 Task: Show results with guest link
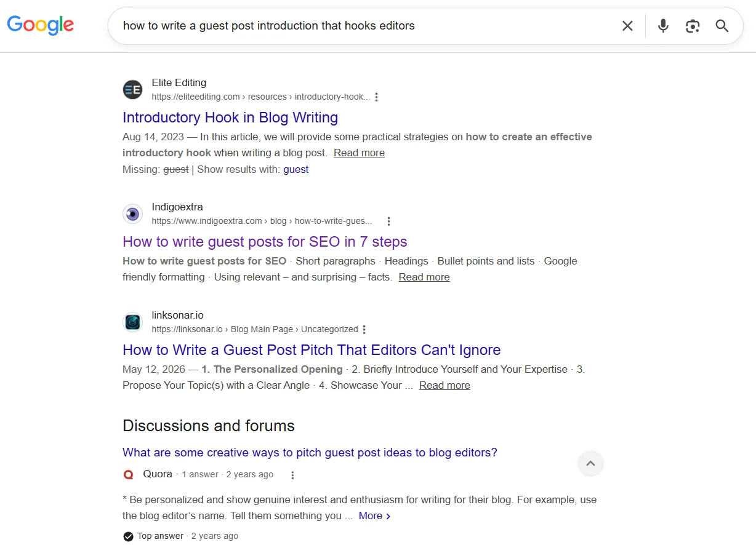tap(296, 169)
